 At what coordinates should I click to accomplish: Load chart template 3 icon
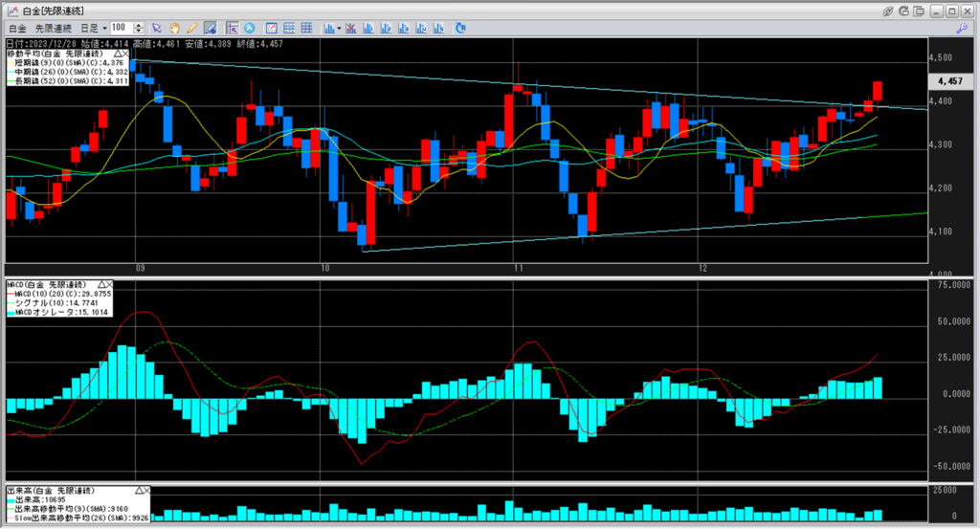(x=403, y=28)
